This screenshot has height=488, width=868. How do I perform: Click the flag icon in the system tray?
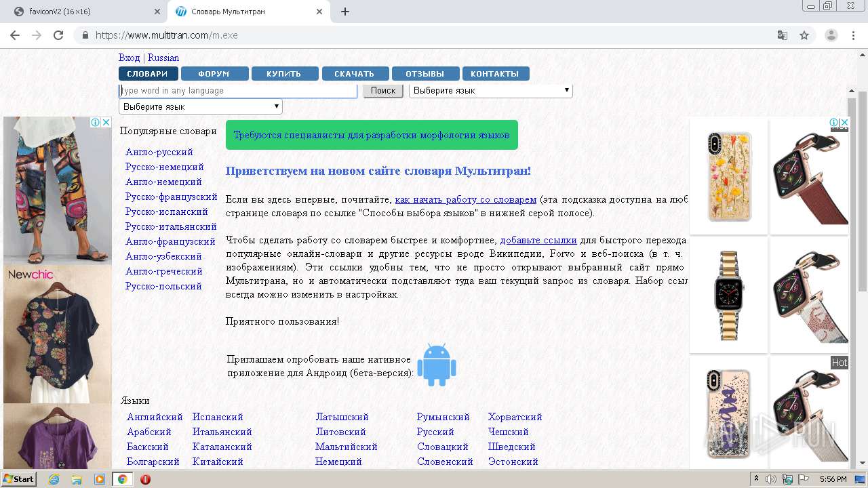804,479
